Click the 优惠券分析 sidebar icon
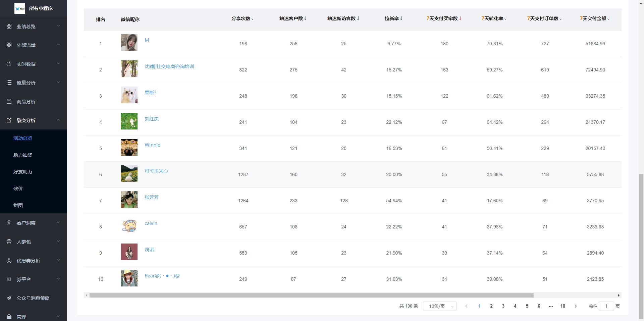The height and width of the screenshot is (321, 644). [x=9, y=260]
